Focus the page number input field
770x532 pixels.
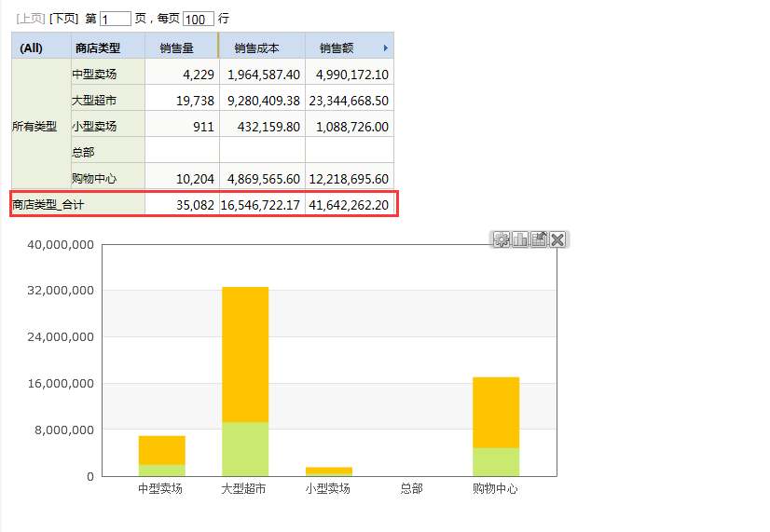point(116,19)
